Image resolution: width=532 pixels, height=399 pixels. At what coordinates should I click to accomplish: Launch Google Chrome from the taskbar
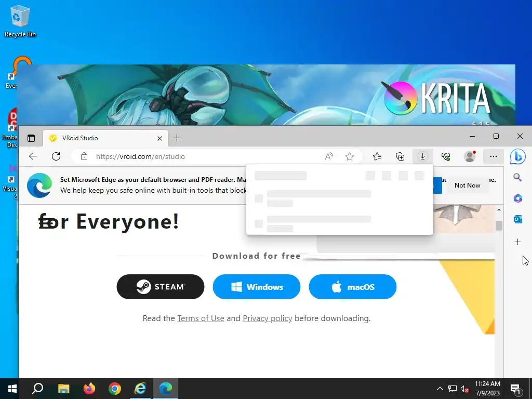coord(115,389)
